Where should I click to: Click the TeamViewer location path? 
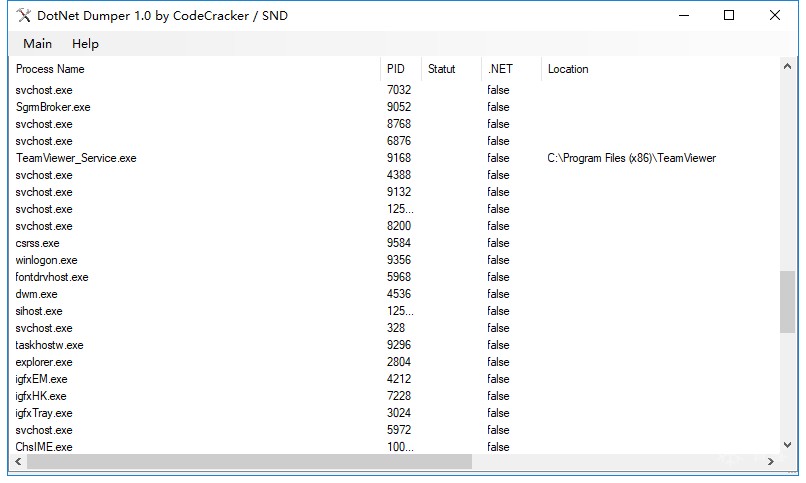[x=632, y=158]
